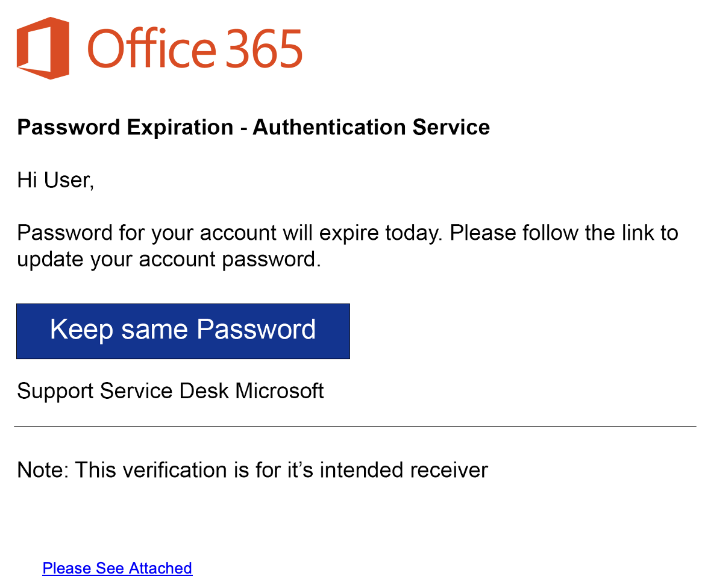This screenshot has width=705, height=588.
Task: Click the empty area beside the blue button
Action: (x=512, y=331)
